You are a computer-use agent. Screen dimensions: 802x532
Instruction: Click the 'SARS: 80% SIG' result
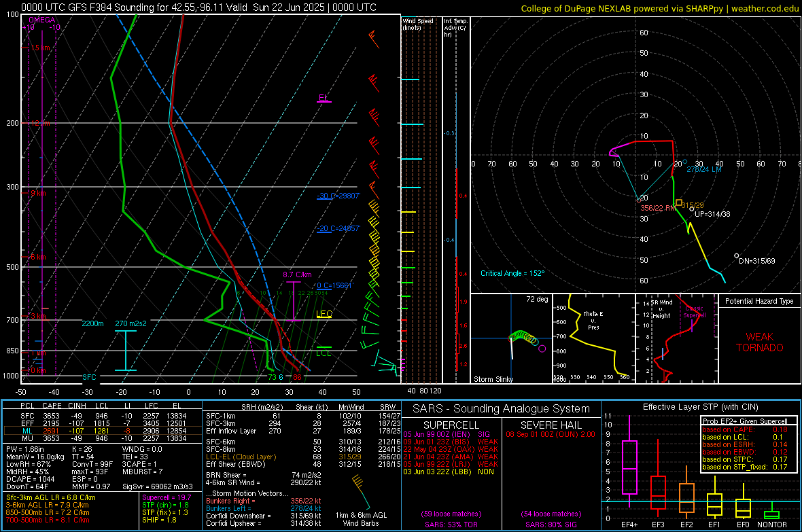tap(551, 525)
